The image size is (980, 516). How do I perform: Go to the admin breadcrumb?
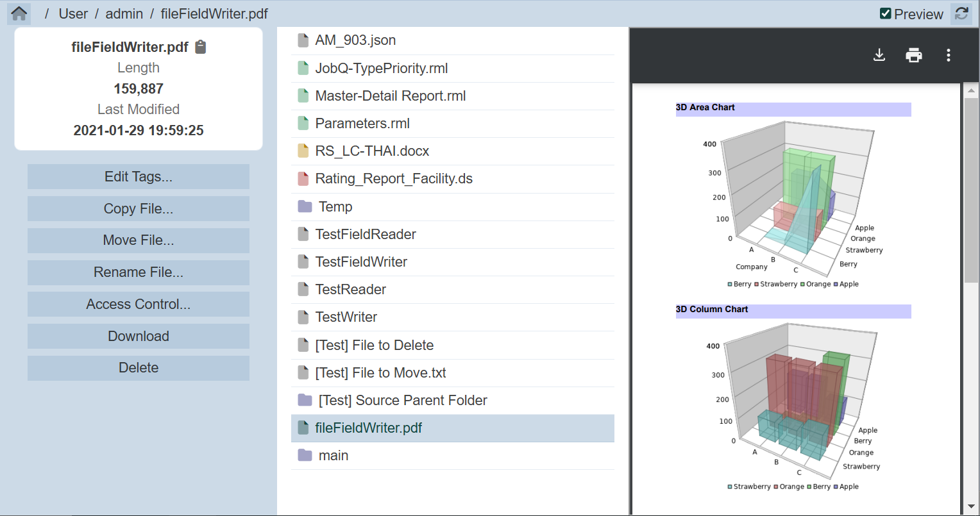pos(124,13)
